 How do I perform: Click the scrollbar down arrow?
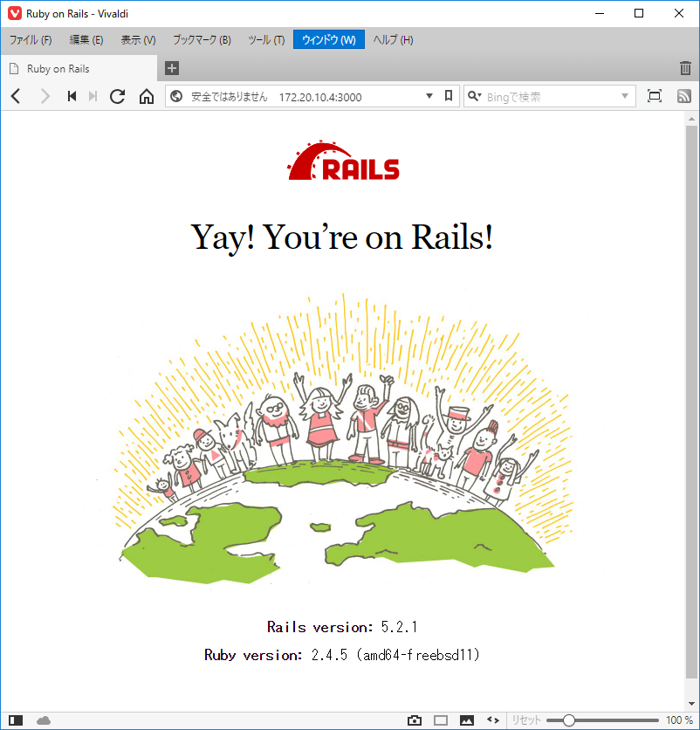tap(691, 704)
